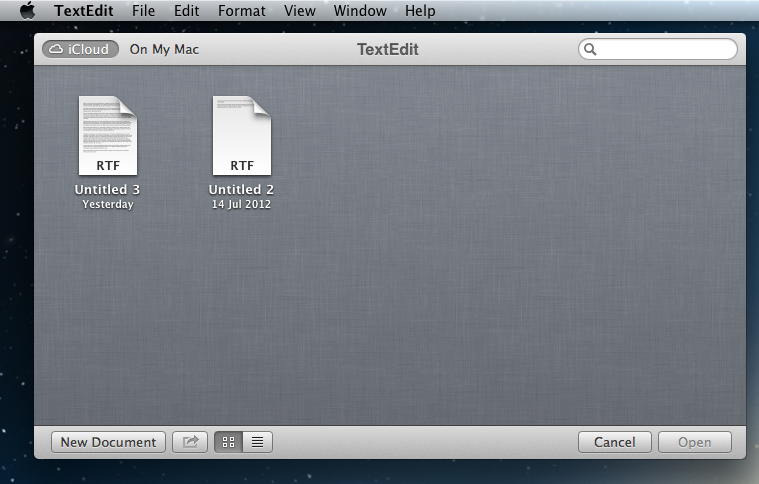
Task: Click the magnifying glass search icon
Action: pyautogui.click(x=590, y=49)
